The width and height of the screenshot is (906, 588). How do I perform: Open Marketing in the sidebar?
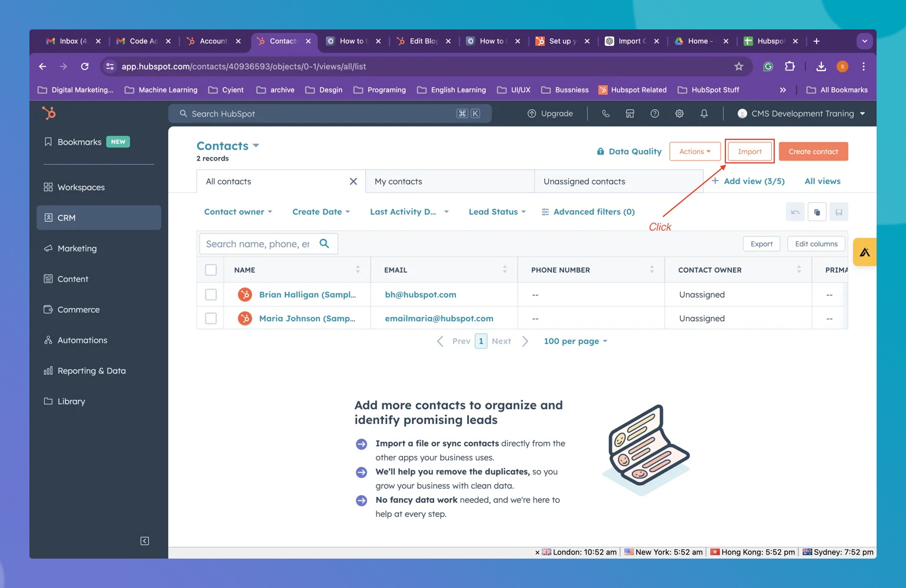(x=77, y=249)
